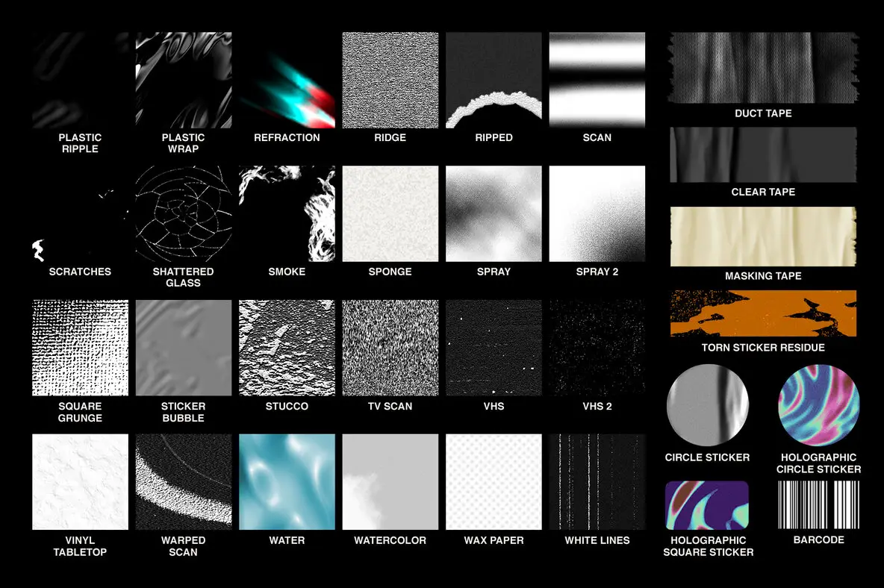Select the Scratches texture

80,214
